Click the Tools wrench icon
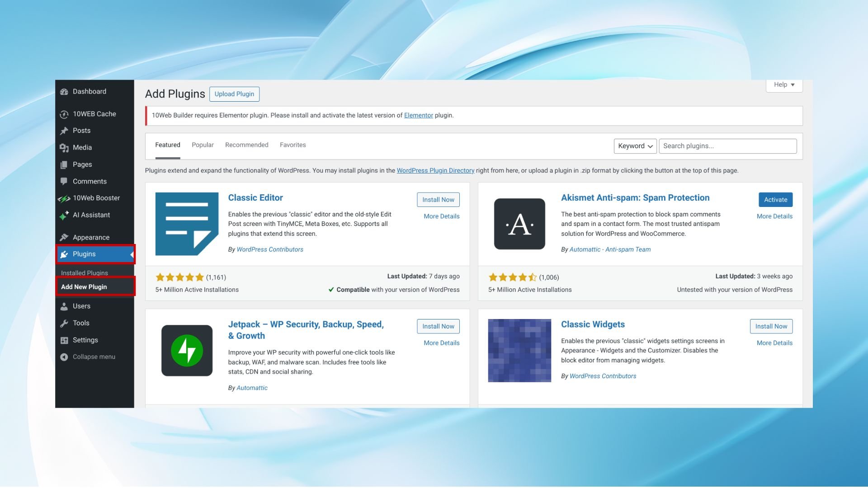 [64, 323]
